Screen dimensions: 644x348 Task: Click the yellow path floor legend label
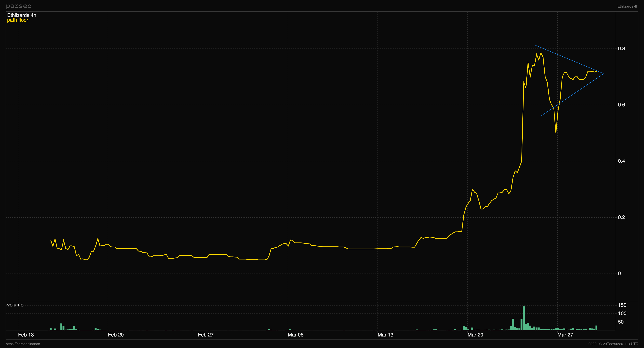tap(17, 20)
